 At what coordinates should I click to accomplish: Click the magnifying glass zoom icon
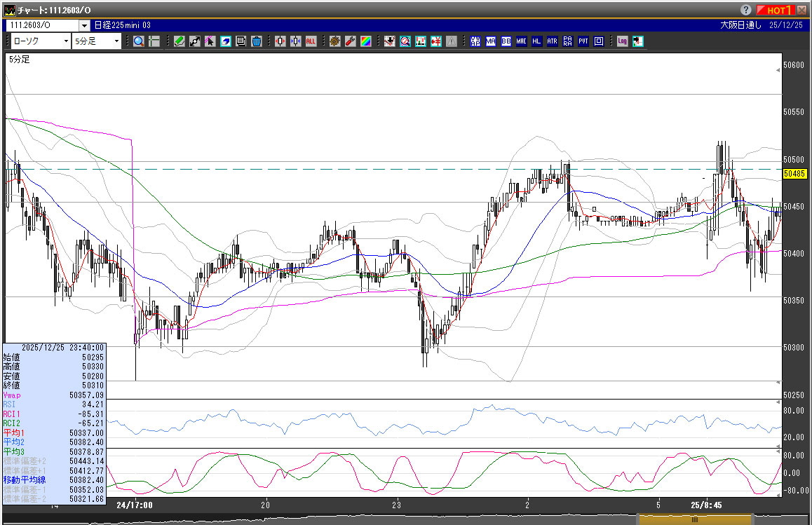pyautogui.click(x=138, y=41)
